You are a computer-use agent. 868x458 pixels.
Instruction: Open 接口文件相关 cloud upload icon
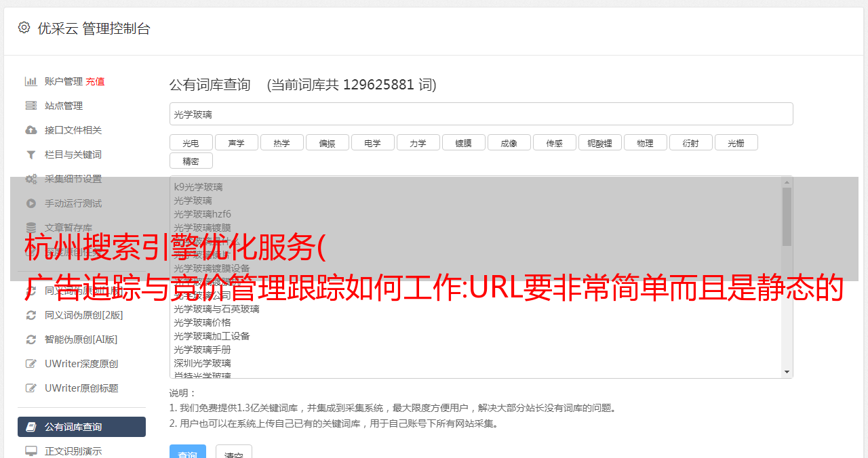pyautogui.click(x=31, y=130)
